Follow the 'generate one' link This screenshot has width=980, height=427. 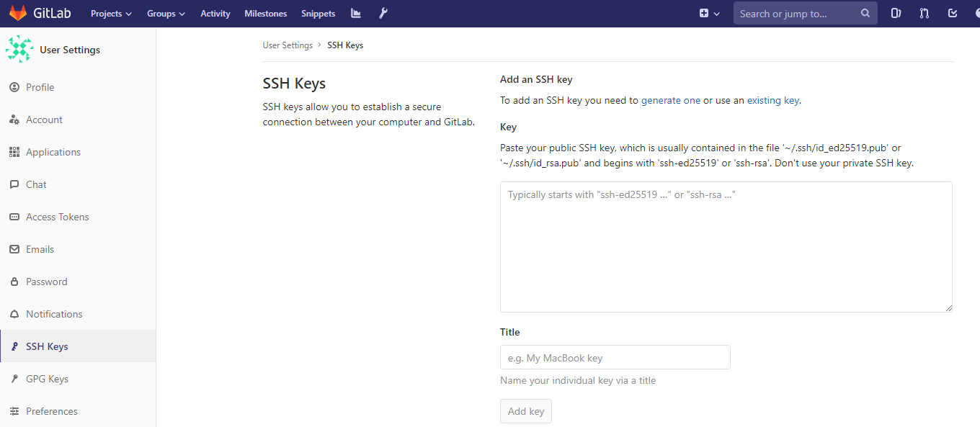[670, 101]
